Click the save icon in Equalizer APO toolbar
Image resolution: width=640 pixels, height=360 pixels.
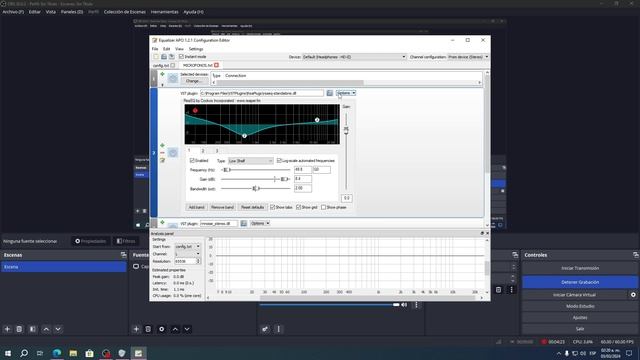[x=172, y=57]
